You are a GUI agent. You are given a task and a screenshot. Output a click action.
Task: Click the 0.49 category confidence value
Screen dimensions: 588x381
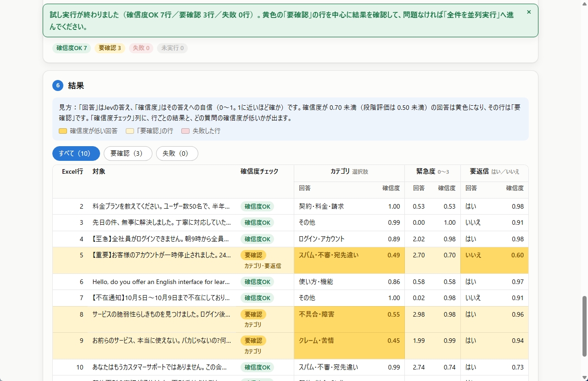[394, 255]
